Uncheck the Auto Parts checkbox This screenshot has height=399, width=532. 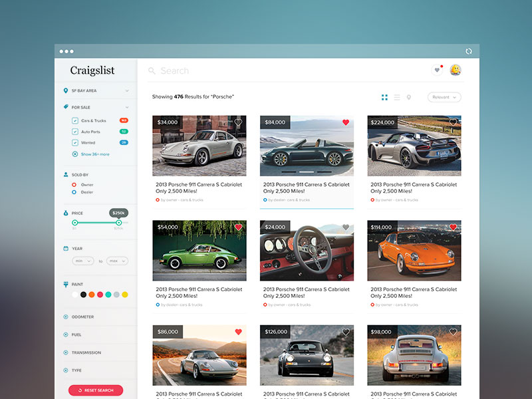click(75, 132)
